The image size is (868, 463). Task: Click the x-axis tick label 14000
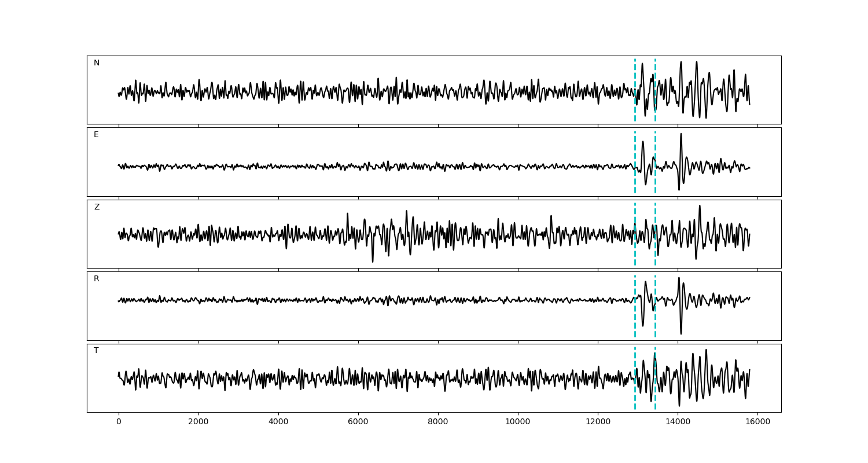pos(678,422)
